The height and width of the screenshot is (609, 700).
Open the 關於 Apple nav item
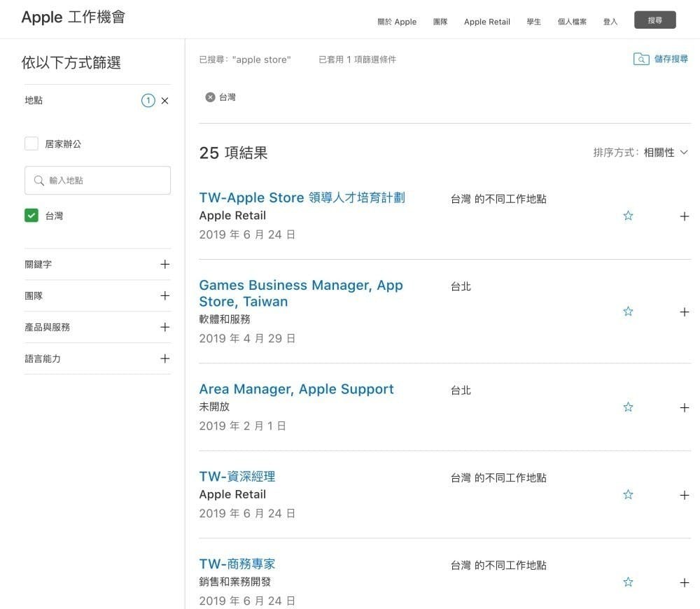(397, 22)
